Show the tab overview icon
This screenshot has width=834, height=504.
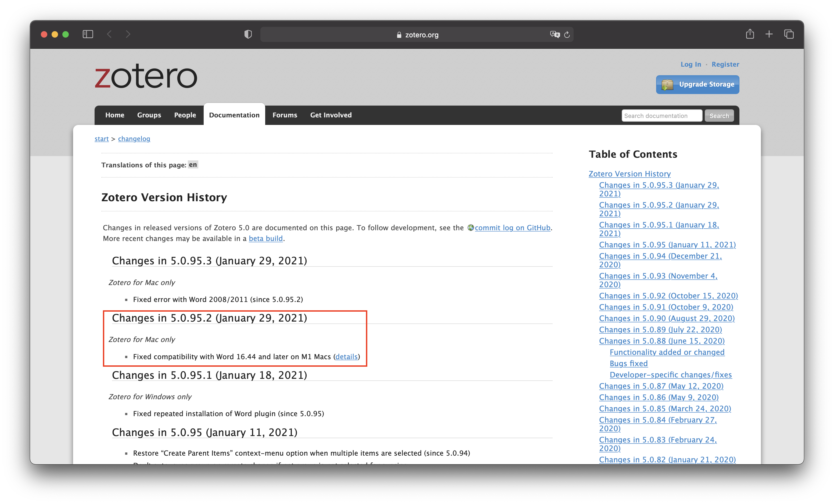pyautogui.click(x=789, y=34)
